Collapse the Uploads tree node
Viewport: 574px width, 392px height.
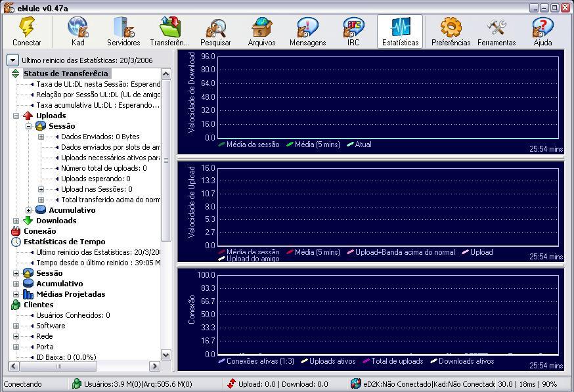[x=16, y=116]
